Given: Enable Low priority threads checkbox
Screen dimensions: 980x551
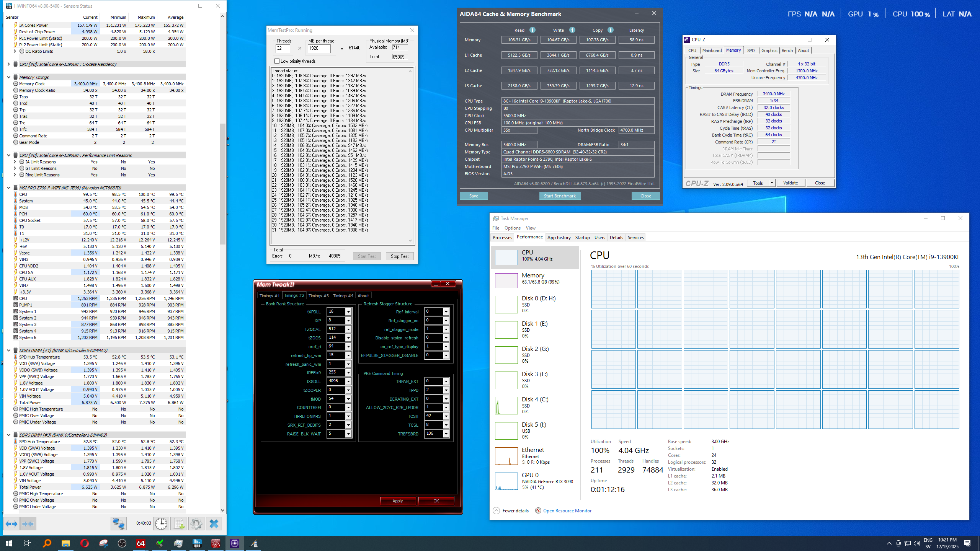Looking at the screenshot, I should pos(277,61).
